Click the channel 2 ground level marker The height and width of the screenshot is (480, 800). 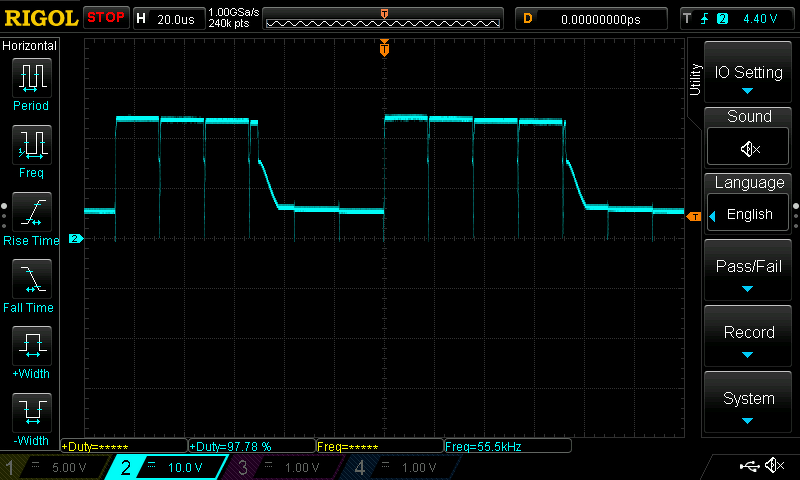[x=76, y=238]
